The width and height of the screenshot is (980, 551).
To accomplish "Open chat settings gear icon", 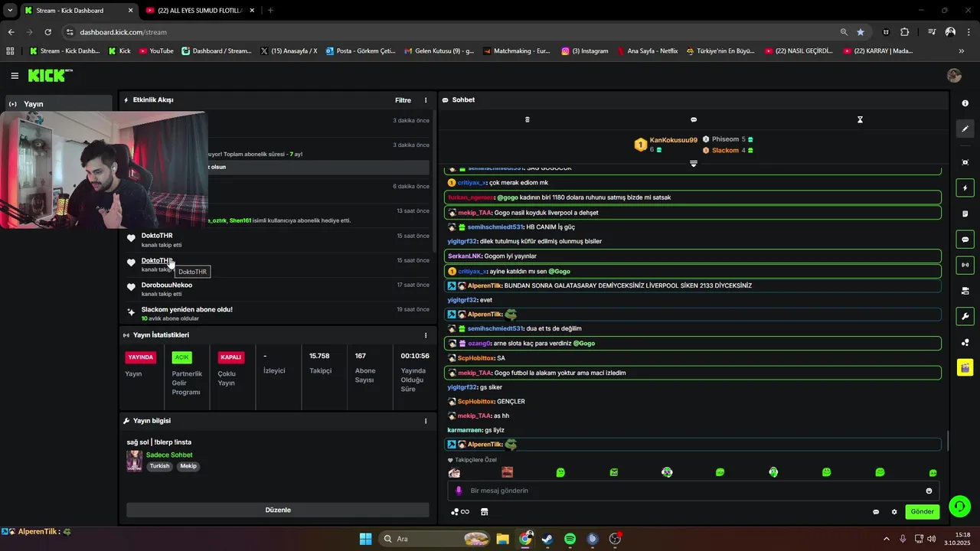I will click(894, 512).
